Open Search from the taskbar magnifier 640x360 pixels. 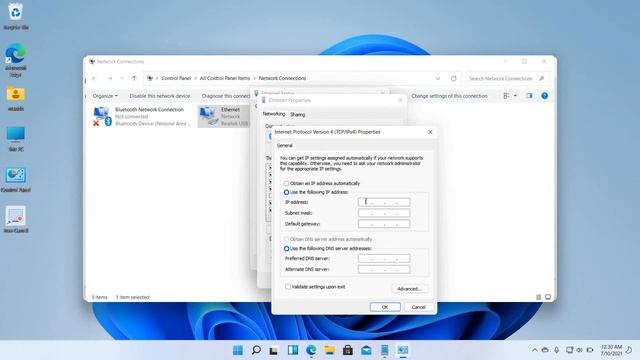tap(256, 350)
